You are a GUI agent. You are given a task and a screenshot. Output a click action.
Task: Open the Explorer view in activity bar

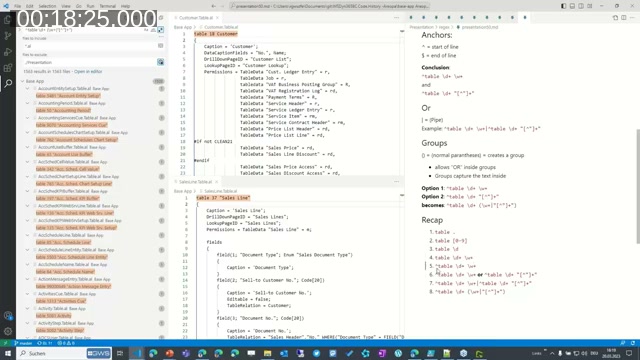coord(7,20)
